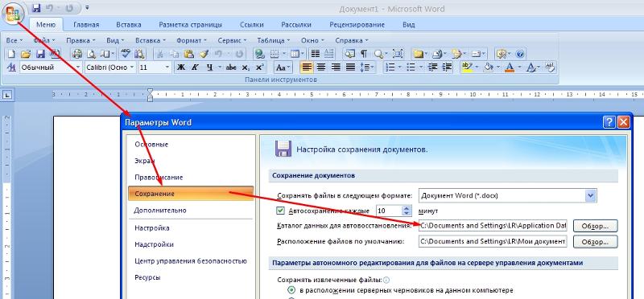
Task: Click the columns layout icon
Action: [316, 54]
